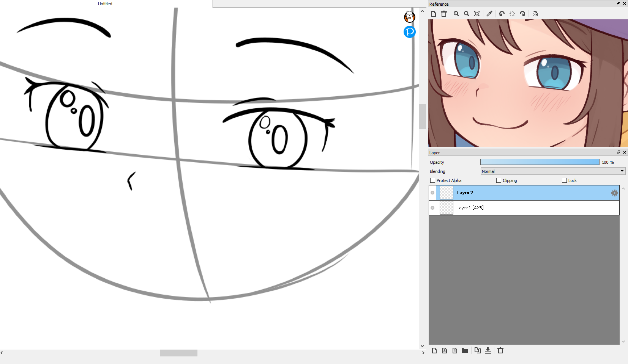Toggle visibility of Layer1
The width and height of the screenshot is (628, 364).
[x=432, y=208]
